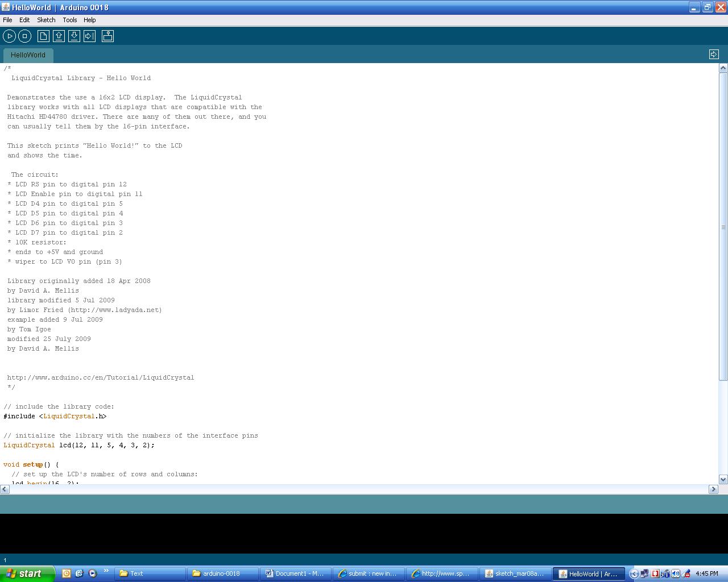This screenshot has height=582, width=728.
Task: Click text 'LiquidCrystal Library - Hello World'
Action: coord(81,78)
